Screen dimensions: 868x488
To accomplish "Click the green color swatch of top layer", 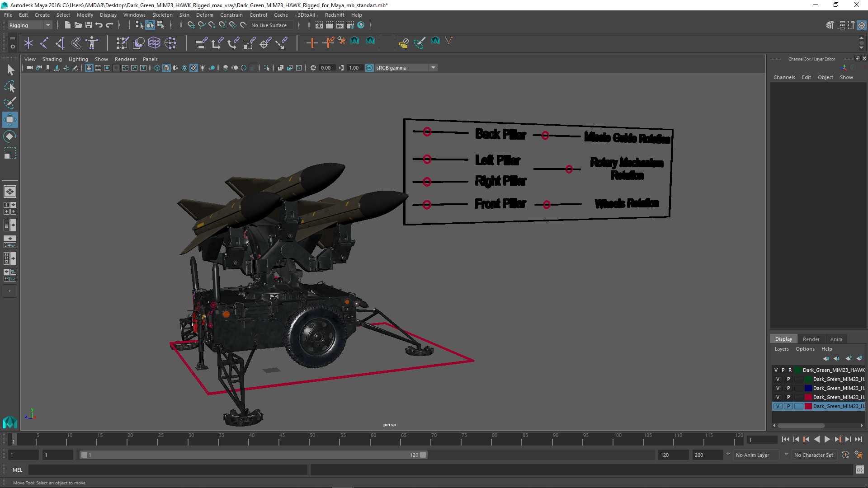I will [797, 370].
